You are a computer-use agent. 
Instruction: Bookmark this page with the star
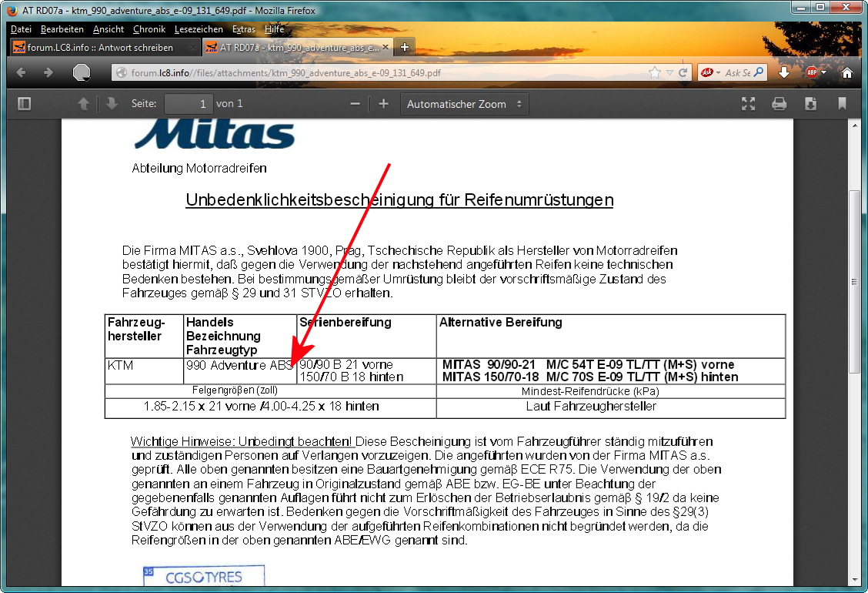654,72
